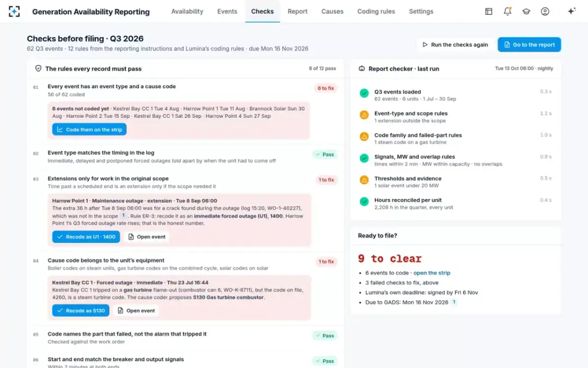Select rule Cause code belongs to unit's equipment
This screenshot has width=588, height=368.
[x=106, y=261]
